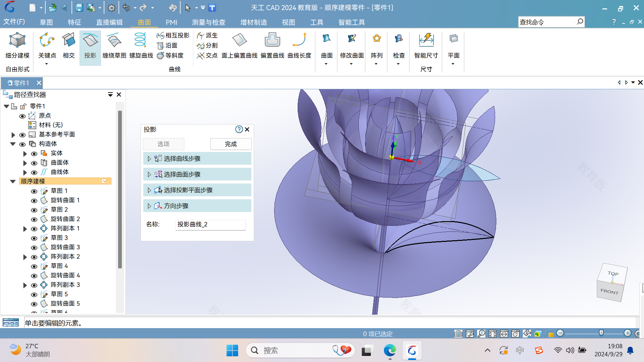Click the new document icon
This screenshot has width=644, height=362.
pos(32,7)
